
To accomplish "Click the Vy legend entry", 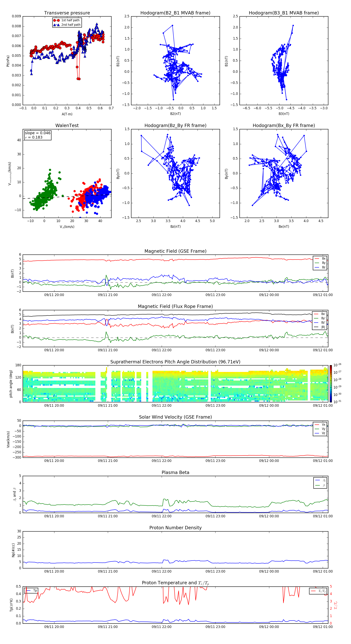I will 320,429.
